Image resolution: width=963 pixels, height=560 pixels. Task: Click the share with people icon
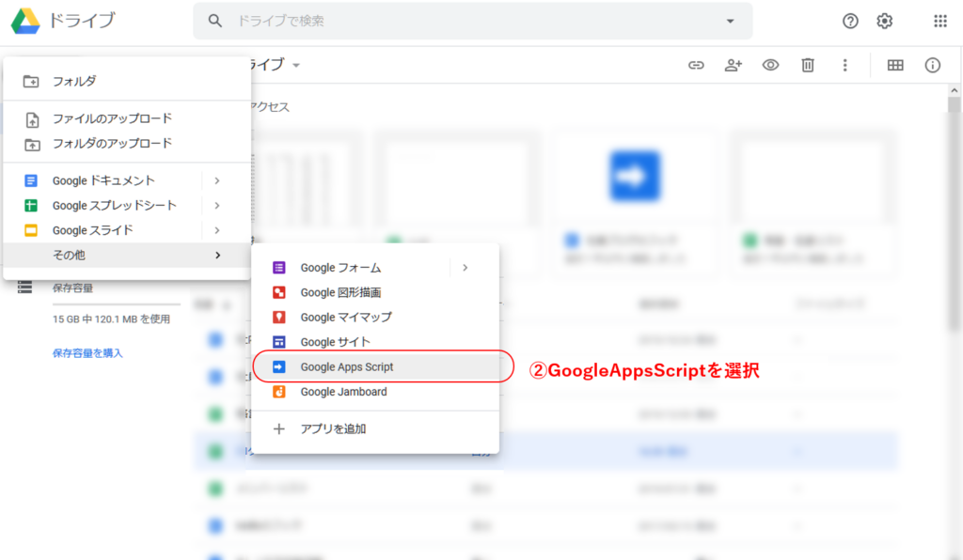tap(734, 65)
